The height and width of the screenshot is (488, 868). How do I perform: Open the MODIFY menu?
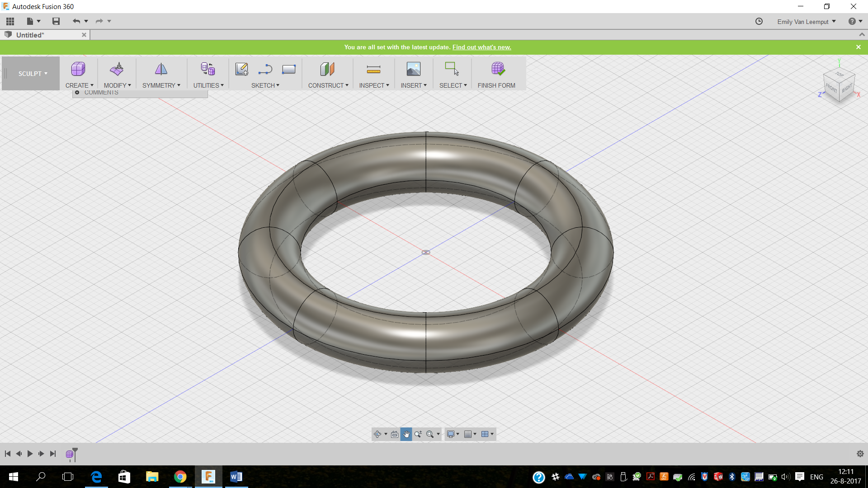pos(117,85)
